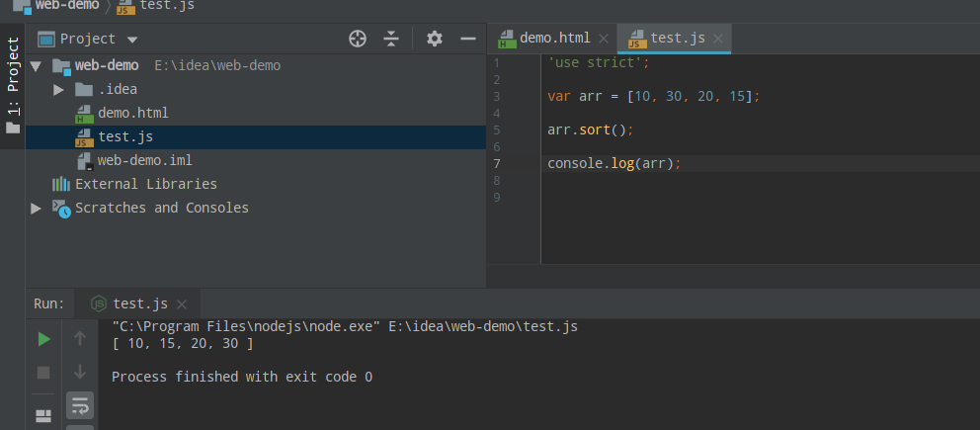Viewport: 980px width, 430px height.
Task: Toggle soft-wrap in the Run console
Action: click(x=80, y=405)
